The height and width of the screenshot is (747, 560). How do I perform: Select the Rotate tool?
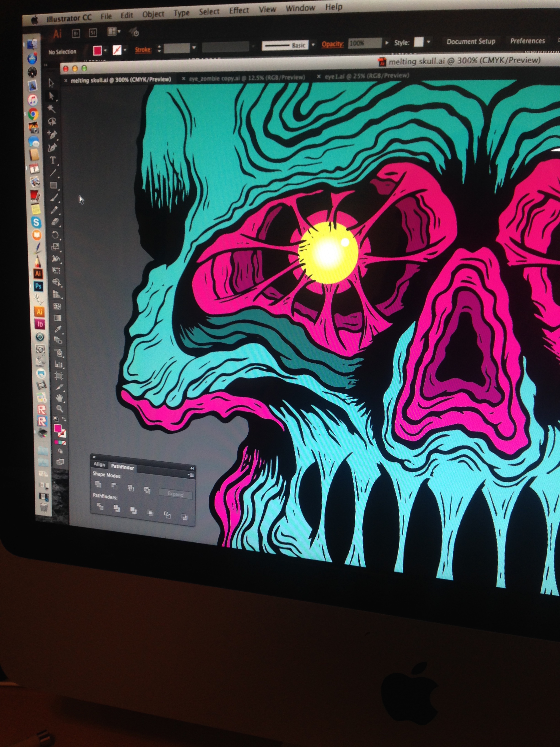[55, 235]
